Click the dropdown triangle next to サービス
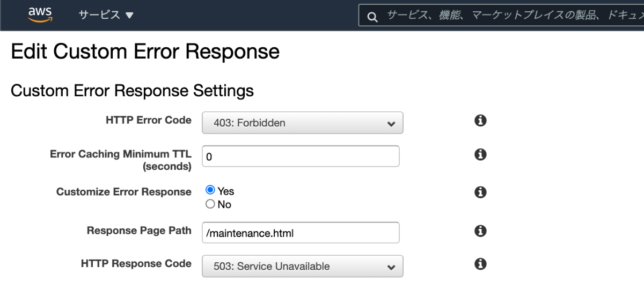This screenshot has width=644, height=302. click(129, 16)
